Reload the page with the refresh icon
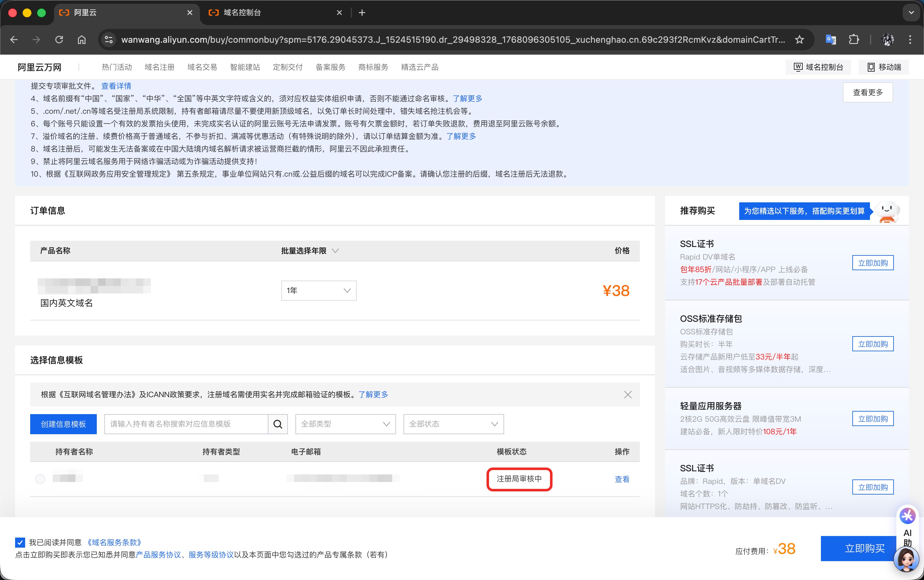 coord(59,40)
